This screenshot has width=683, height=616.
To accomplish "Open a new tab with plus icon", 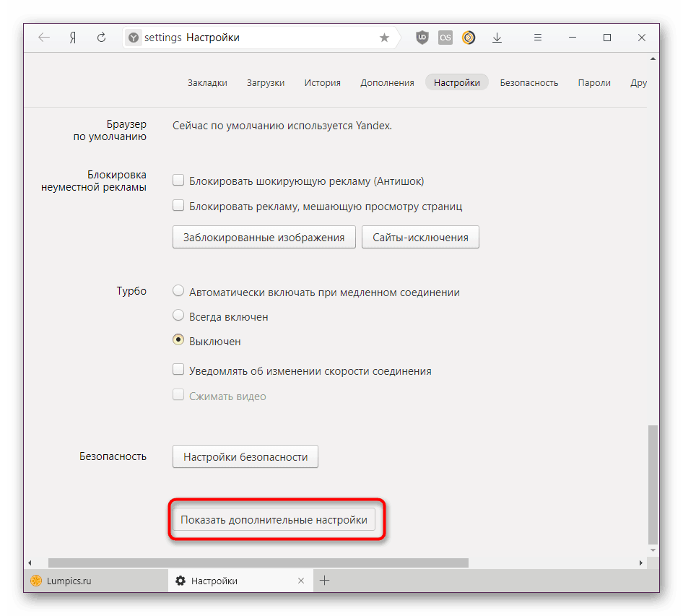I will click(324, 581).
